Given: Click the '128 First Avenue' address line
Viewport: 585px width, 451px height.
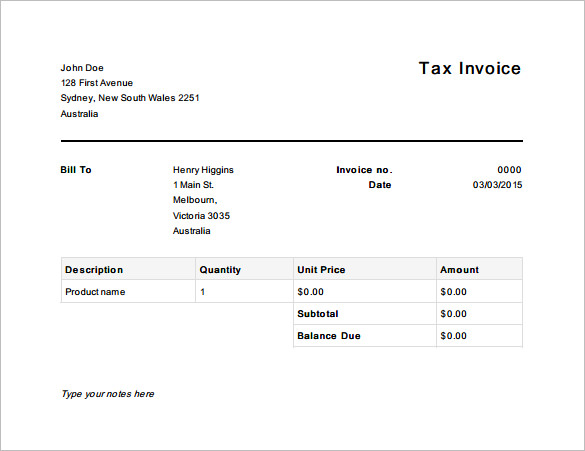Looking at the screenshot, I should (x=97, y=83).
